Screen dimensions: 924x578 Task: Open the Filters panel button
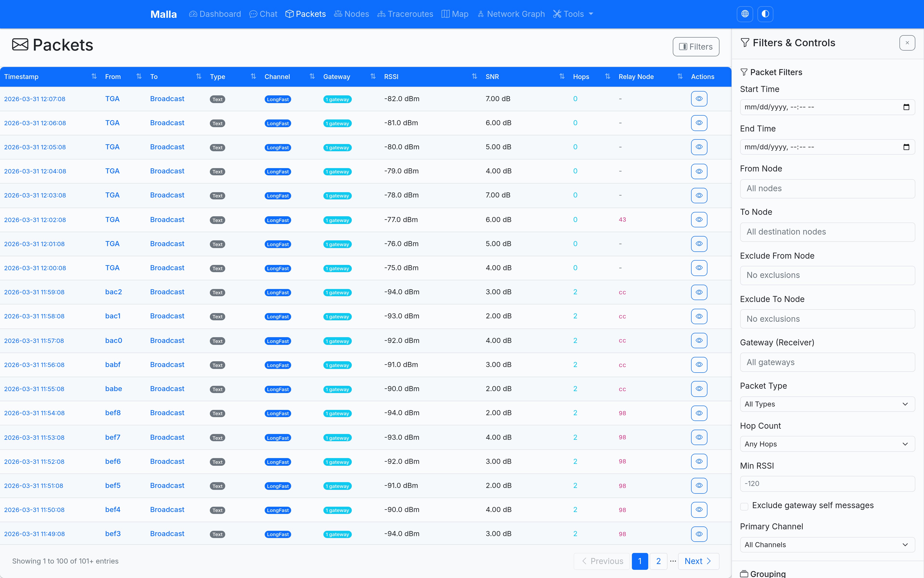click(696, 47)
